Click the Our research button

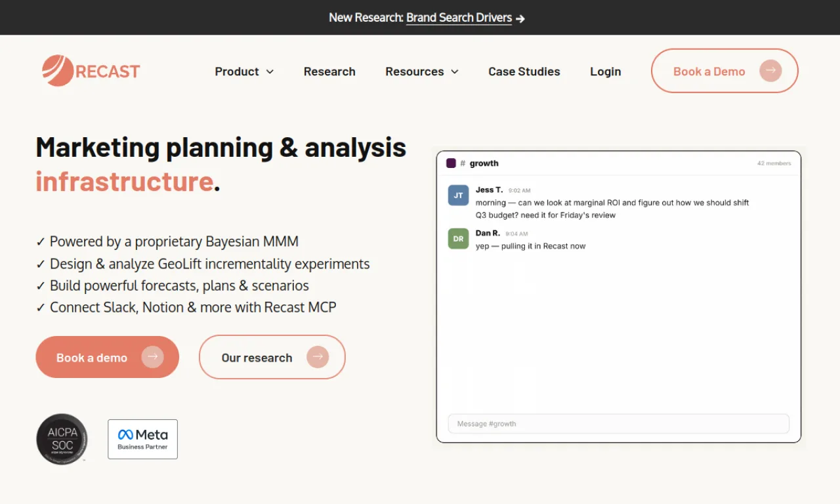pyautogui.click(x=272, y=357)
